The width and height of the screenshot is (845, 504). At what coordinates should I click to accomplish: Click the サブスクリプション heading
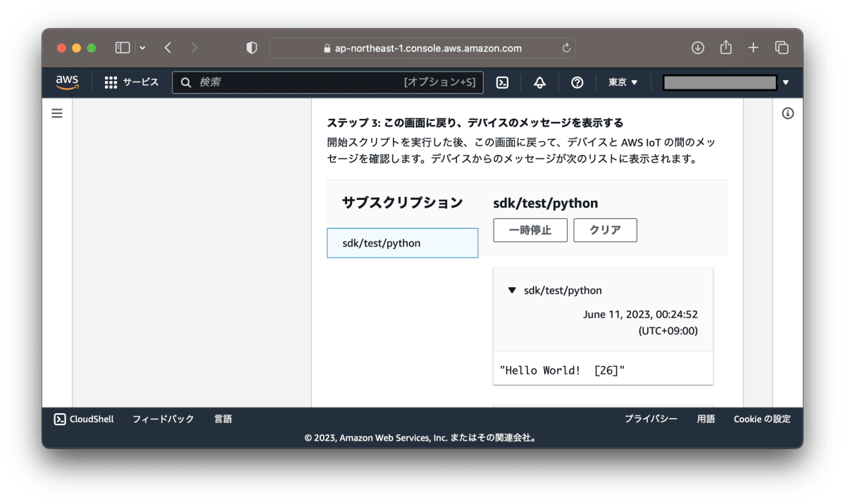[402, 203]
